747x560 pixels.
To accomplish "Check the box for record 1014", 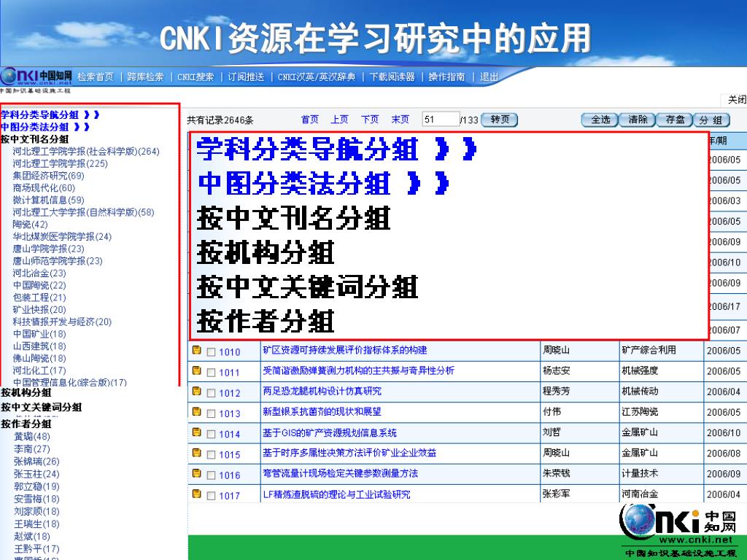I will coord(211,435).
